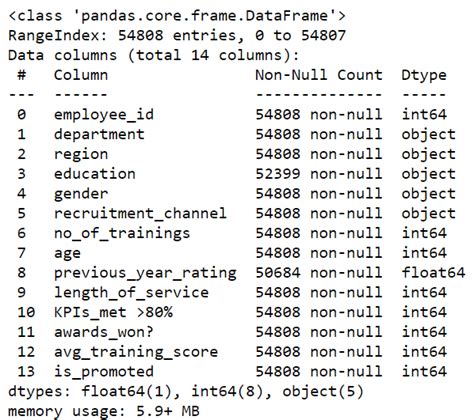Click on the region column name
The height and width of the screenshot is (420, 474).
point(81,155)
